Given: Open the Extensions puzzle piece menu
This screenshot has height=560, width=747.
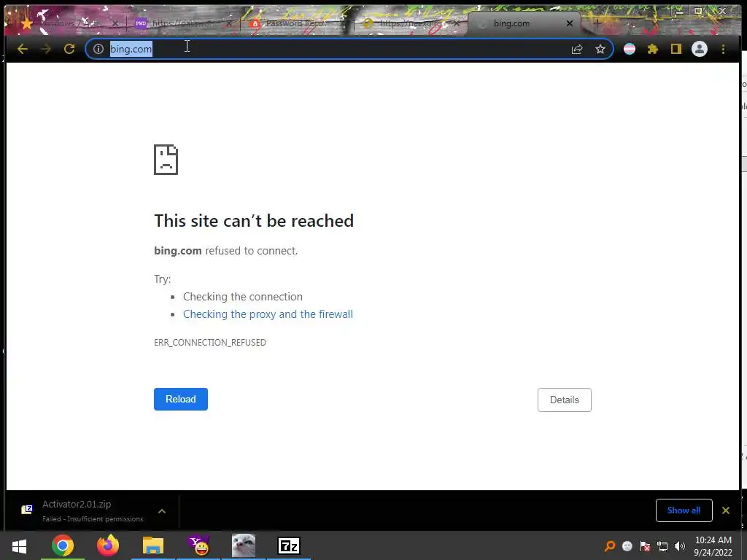Looking at the screenshot, I should click(653, 49).
